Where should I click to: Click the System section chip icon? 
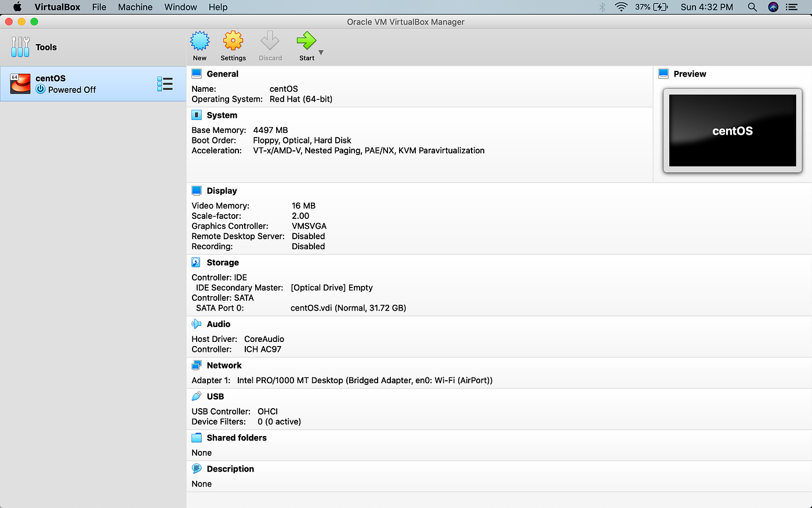click(197, 115)
